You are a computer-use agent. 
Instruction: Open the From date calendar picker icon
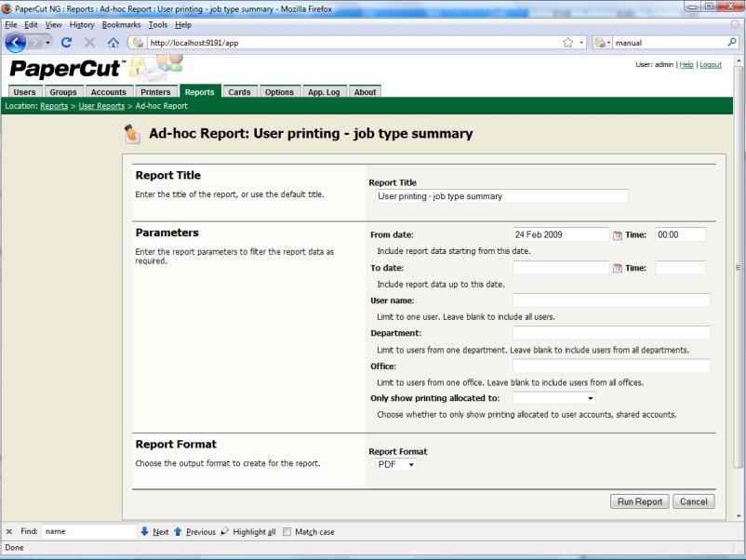point(618,235)
